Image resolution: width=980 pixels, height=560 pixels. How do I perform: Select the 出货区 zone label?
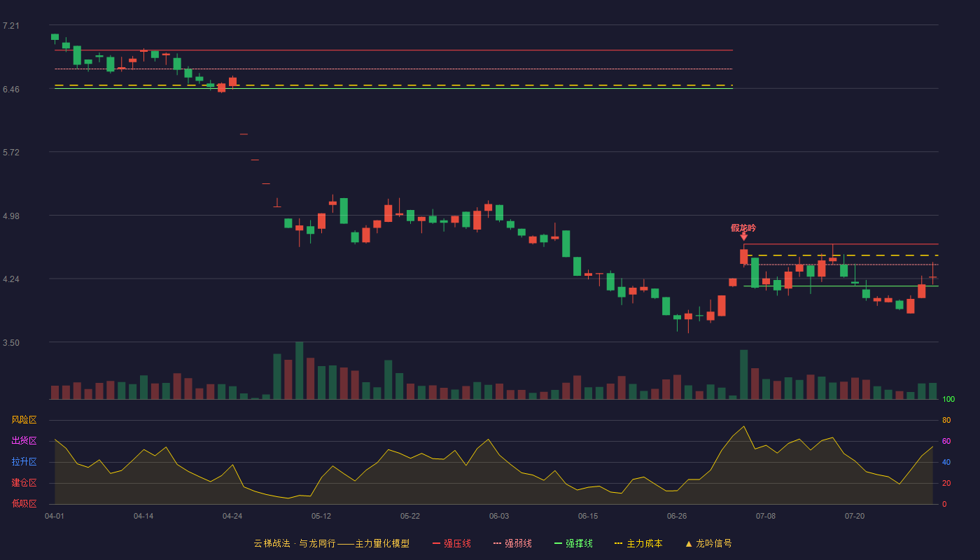24,441
